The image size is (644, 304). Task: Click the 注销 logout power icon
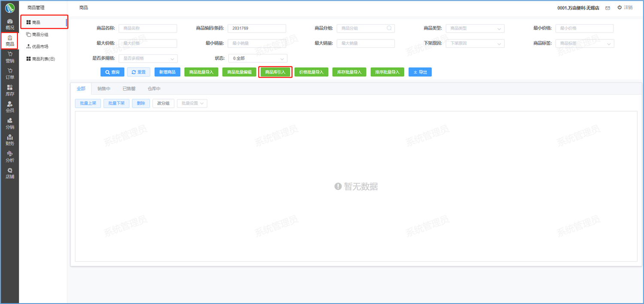point(620,8)
